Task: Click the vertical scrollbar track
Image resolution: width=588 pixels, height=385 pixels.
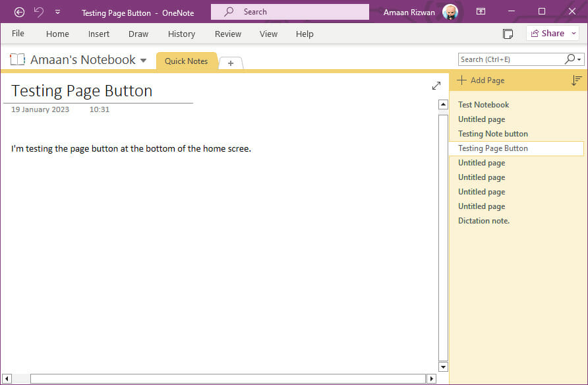Action: tap(443, 238)
